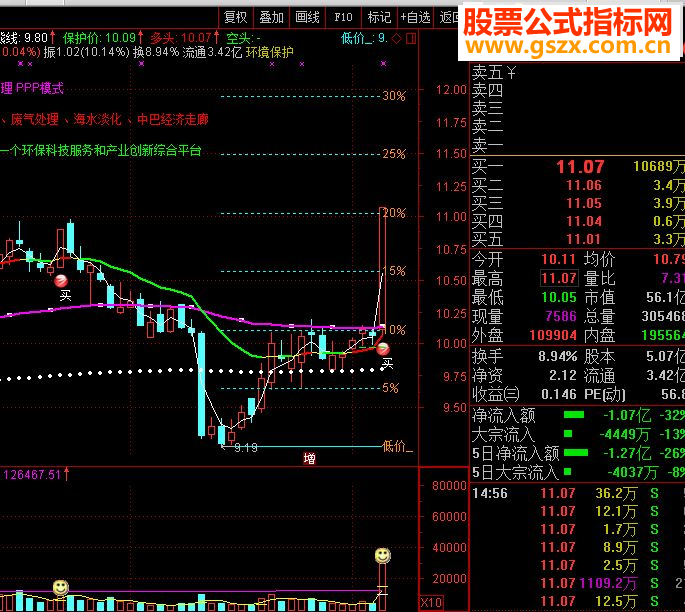Click the 最低 value 10.05

click(x=559, y=297)
